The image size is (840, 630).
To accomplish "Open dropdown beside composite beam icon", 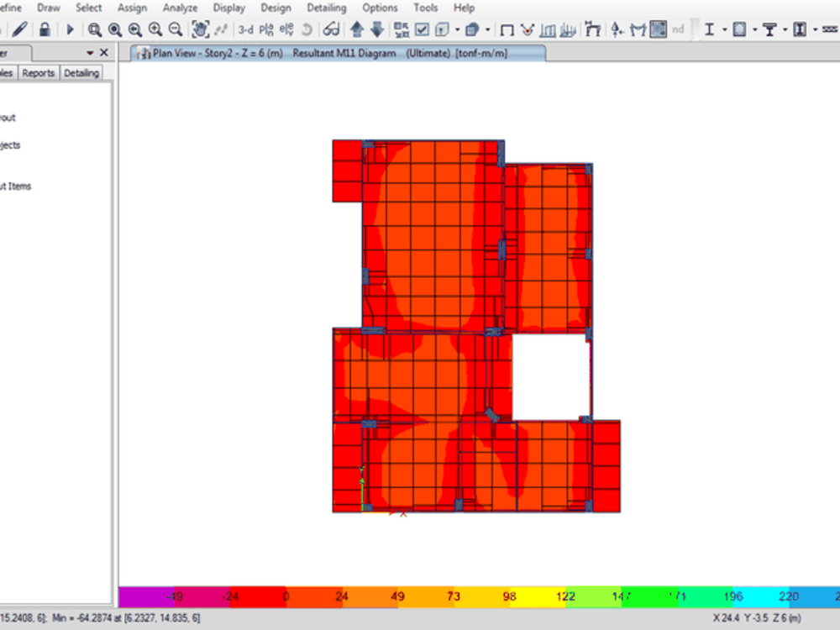I will point(785,30).
